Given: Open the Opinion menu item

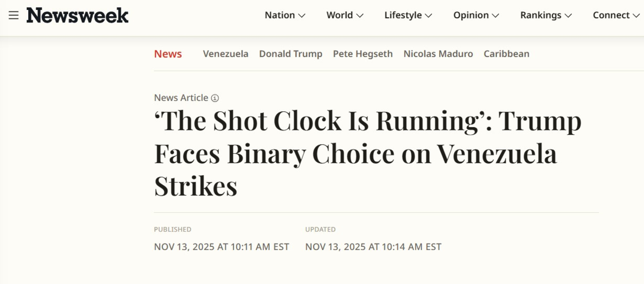Looking at the screenshot, I should click(471, 15).
